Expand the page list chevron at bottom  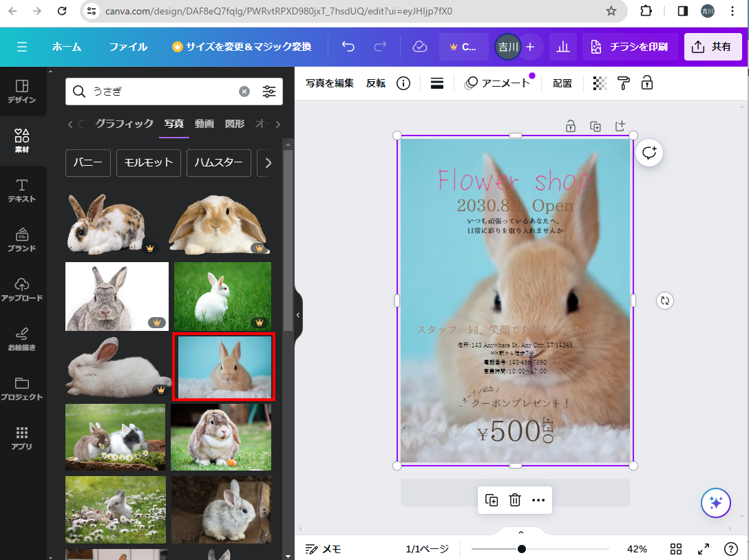521,532
